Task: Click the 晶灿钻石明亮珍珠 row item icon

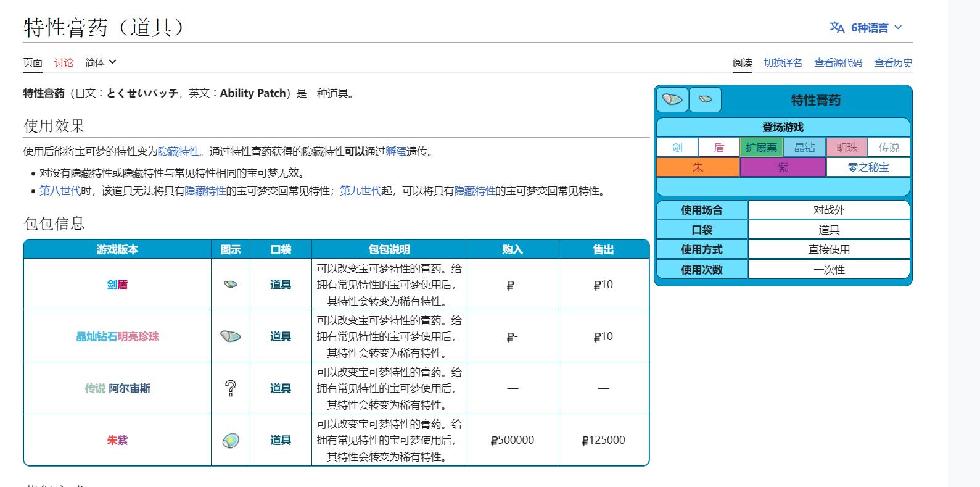Action: [231, 336]
